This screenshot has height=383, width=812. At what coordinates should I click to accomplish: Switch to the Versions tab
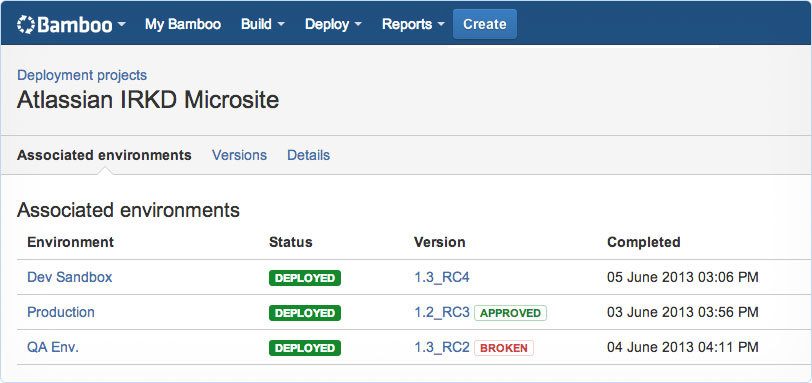click(239, 155)
